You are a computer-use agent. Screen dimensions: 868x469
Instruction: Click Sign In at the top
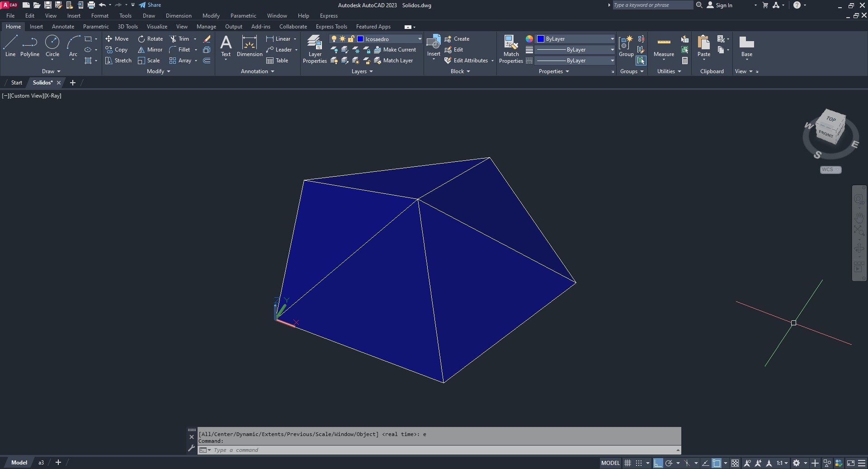[723, 5]
